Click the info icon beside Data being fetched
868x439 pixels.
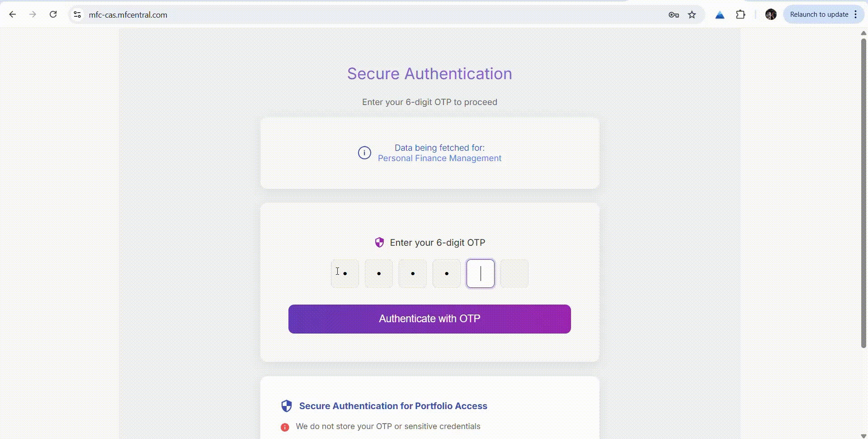point(364,153)
